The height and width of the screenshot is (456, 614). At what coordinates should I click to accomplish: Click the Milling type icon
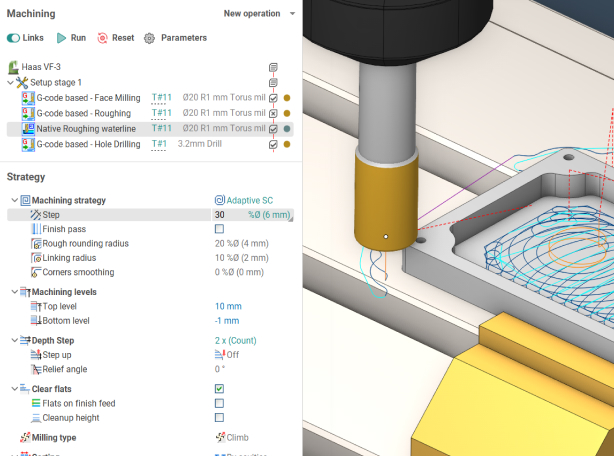pos(24,437)
